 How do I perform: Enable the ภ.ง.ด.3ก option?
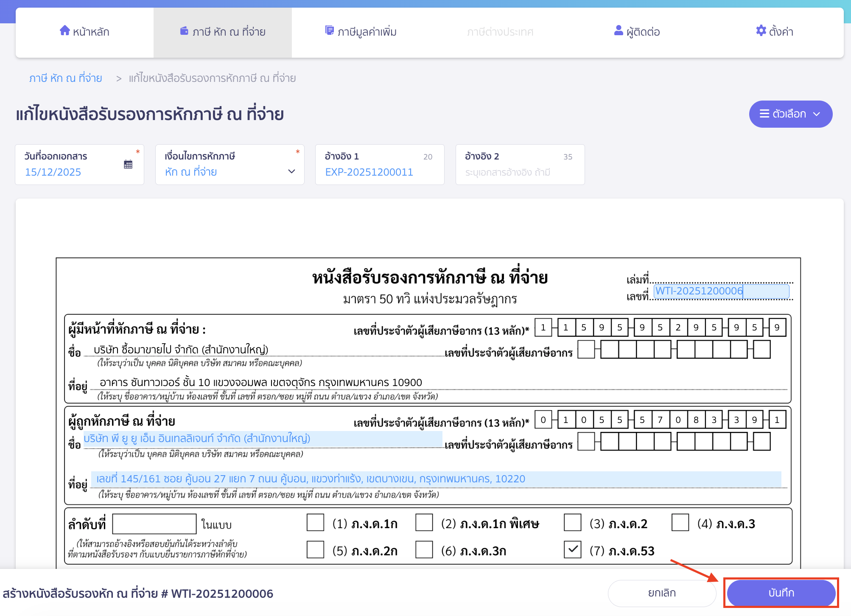click(424, 550)
